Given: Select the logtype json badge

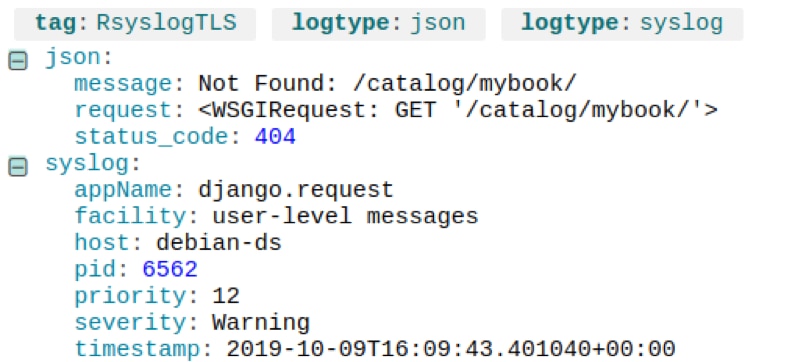Looking at the screenshot, I should [x=378, y=23].
